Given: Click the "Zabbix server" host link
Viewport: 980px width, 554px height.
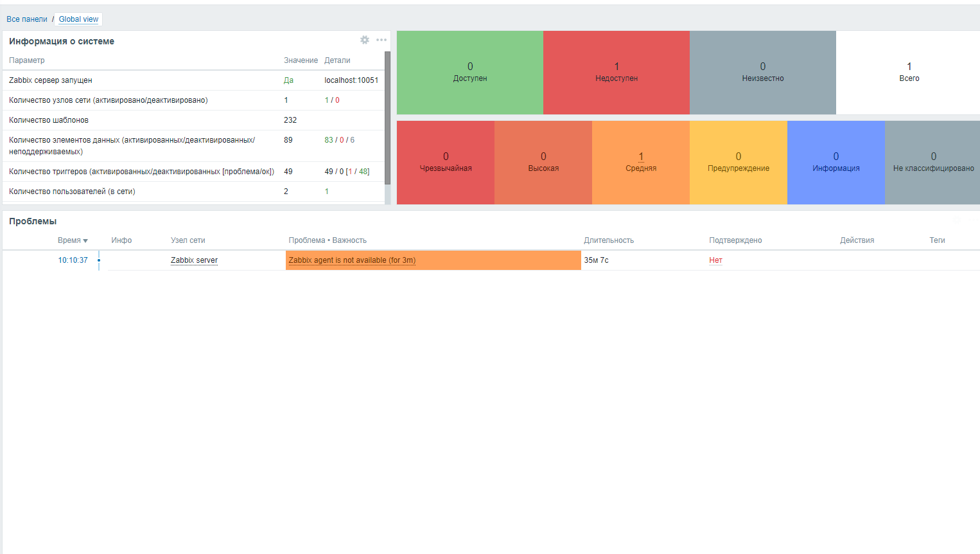Looking at the screenshot, I should (194, 260).
